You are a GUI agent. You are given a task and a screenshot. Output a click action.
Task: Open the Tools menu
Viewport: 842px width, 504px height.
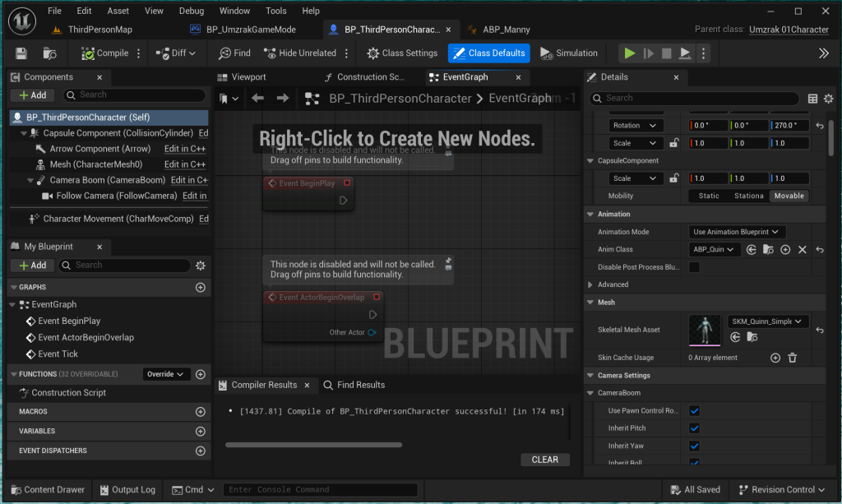click(276, 11)
